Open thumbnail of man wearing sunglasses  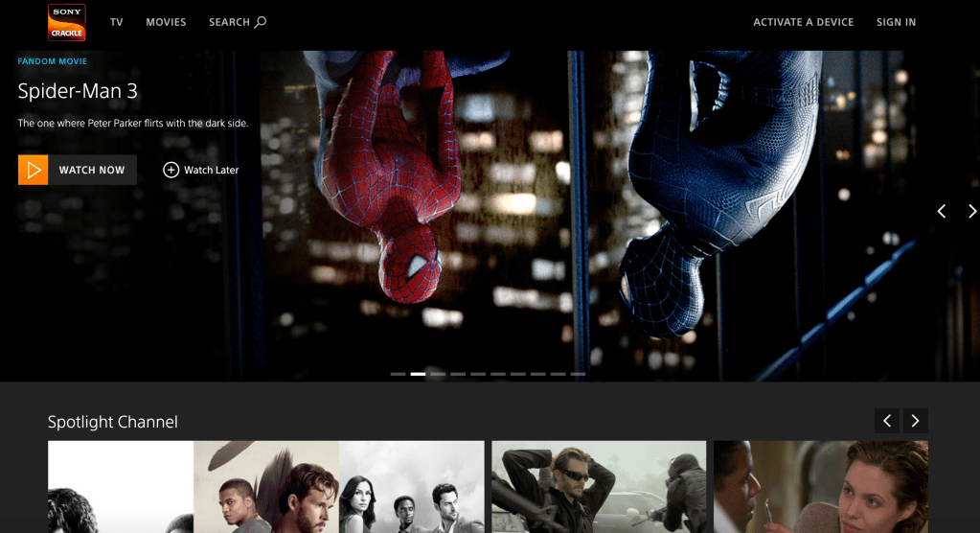(x=599, y=487)
